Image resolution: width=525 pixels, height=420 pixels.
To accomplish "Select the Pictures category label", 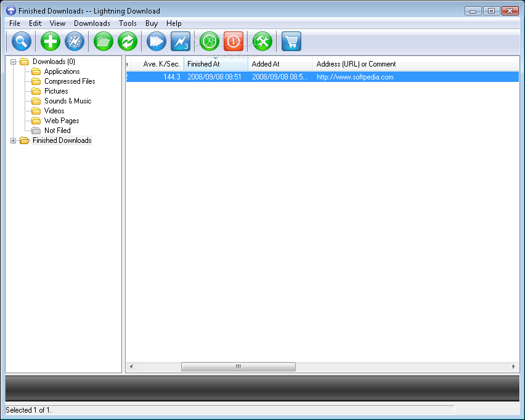I will coord(56,91).
